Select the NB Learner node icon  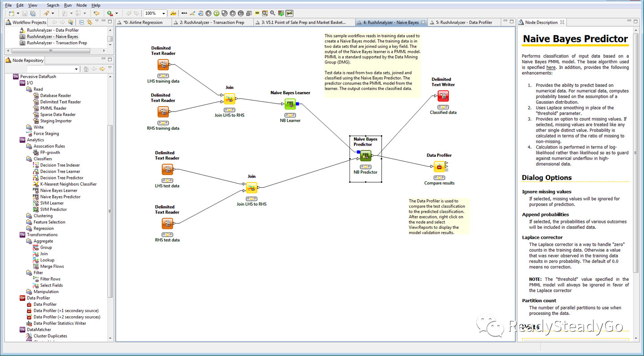pos(290,104)
